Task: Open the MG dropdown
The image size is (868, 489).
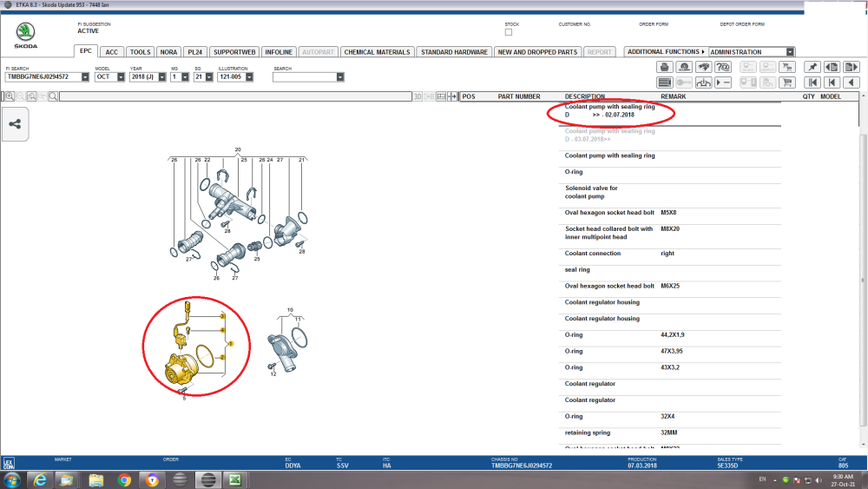Action: point(185,77)
